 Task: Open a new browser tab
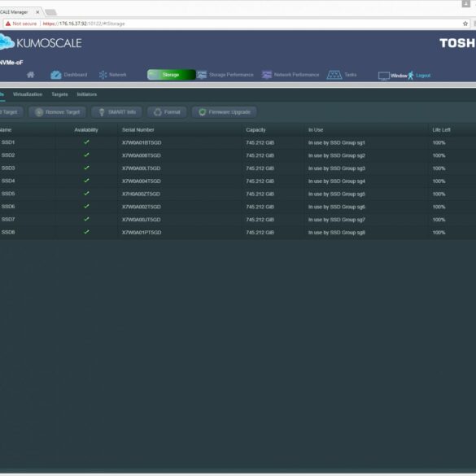(x=50, y=12)
